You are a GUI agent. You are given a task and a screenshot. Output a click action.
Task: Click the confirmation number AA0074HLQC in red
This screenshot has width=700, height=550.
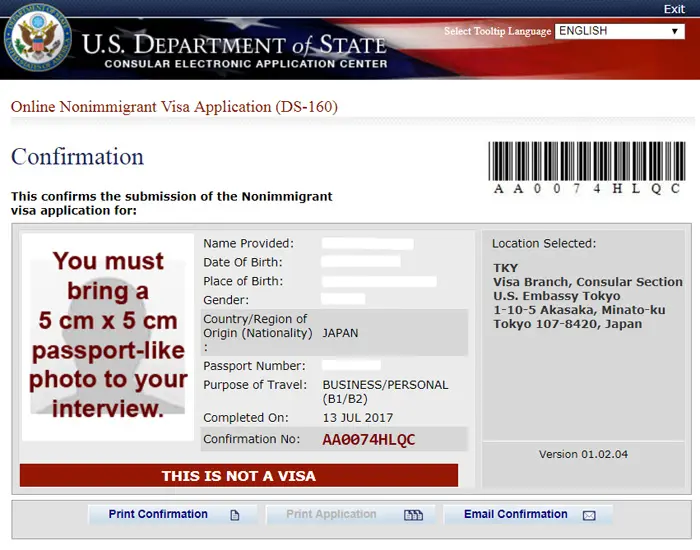coord(368,440)
